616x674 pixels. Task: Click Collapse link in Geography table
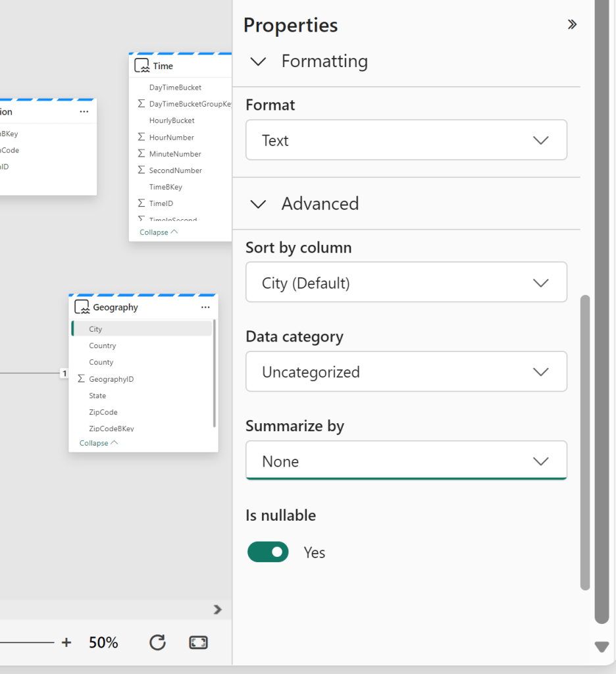(98, 443)
